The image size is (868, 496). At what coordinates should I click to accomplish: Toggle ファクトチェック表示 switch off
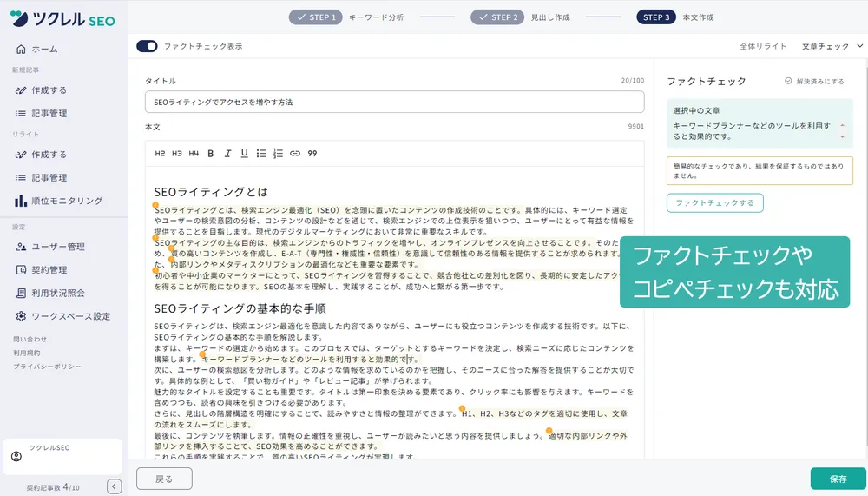147,46
